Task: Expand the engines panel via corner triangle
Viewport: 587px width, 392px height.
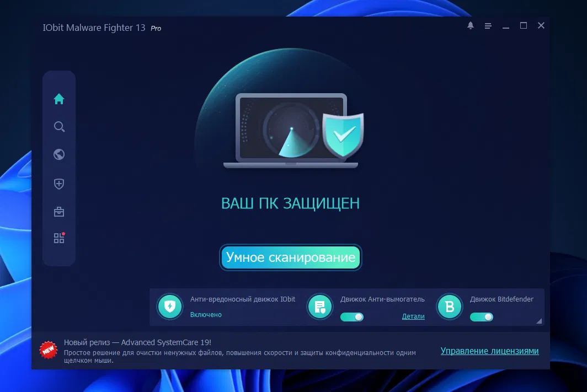Action: [x=539, y=322]
